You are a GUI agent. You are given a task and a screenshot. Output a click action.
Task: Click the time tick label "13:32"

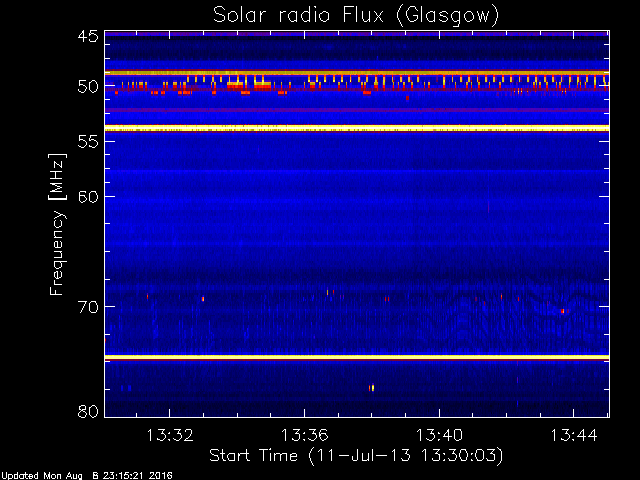pos(169,435)
